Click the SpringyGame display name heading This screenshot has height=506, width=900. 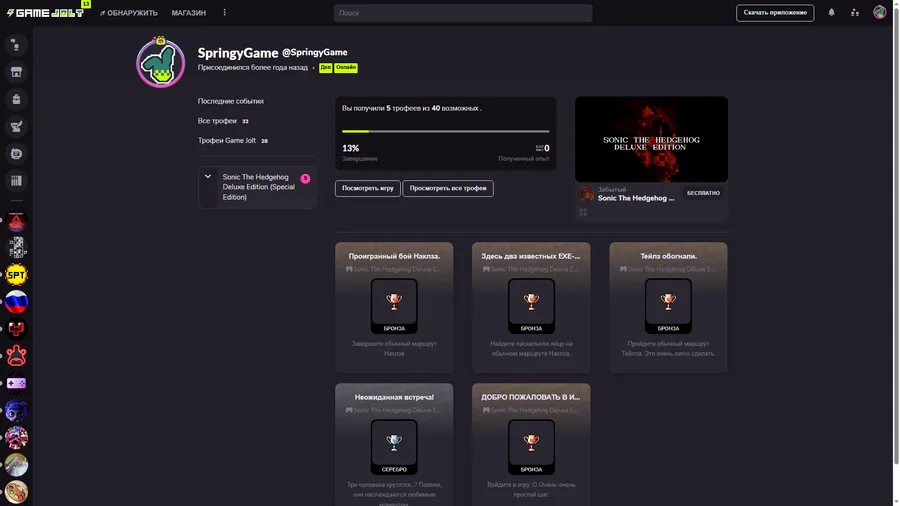click(x=238, y=53)
